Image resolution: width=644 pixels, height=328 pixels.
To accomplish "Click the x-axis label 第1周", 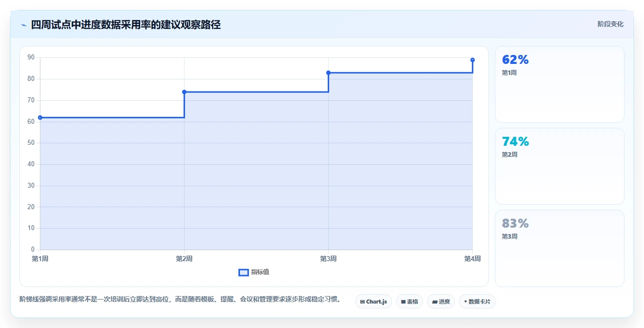I will tap(40, 259).
